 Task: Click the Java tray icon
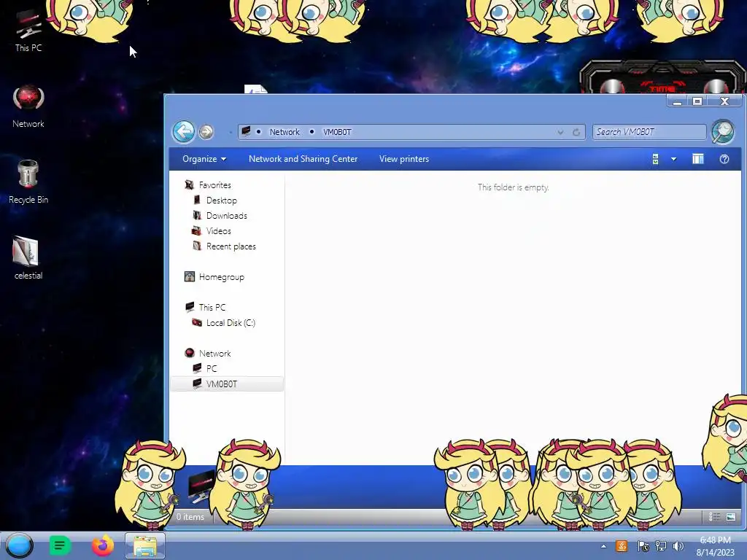point(622,546)
